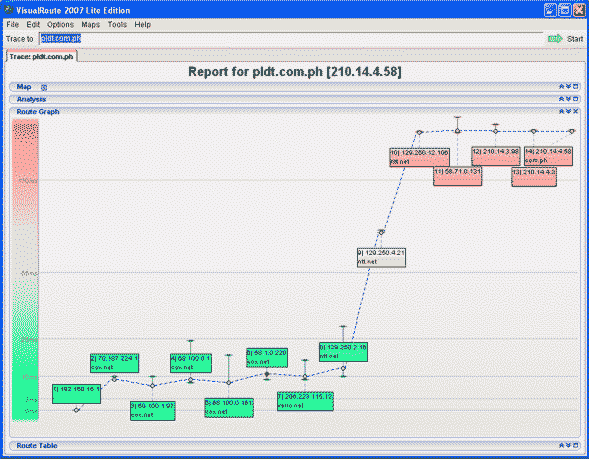Click the middle window button in title bar
This screenshot has height=460, width=589.
[565, 10]
